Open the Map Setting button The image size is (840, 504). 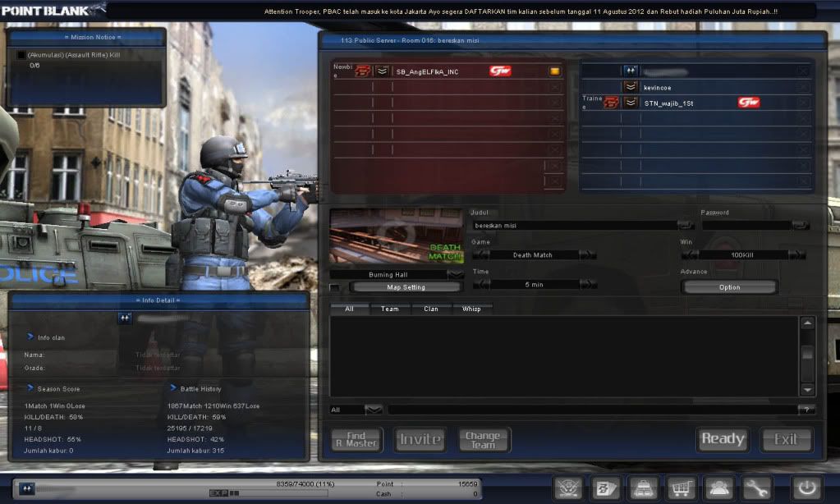tap(406, 287)
